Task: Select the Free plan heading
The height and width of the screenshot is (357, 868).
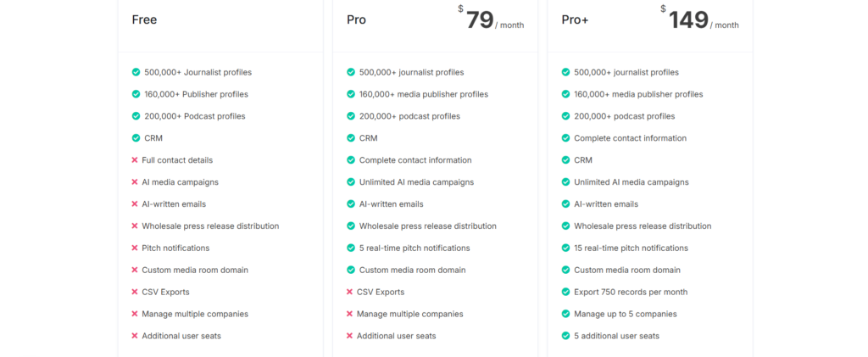Action: 144,20
